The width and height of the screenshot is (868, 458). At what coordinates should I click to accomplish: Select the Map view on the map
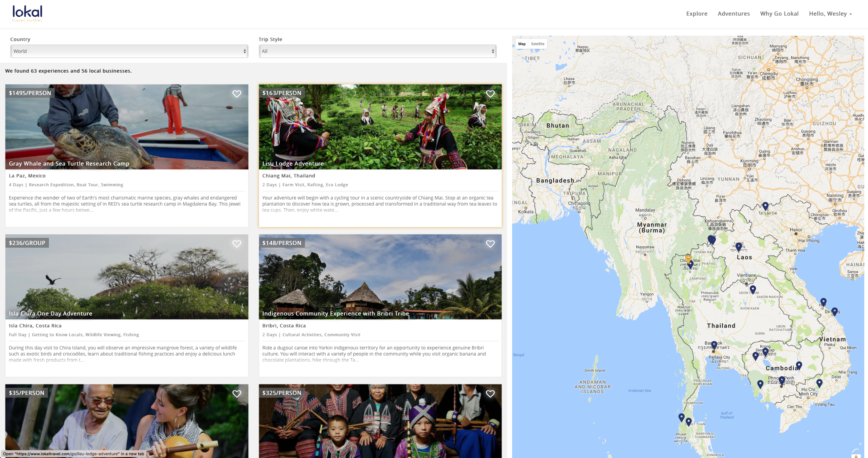point(521,44)
